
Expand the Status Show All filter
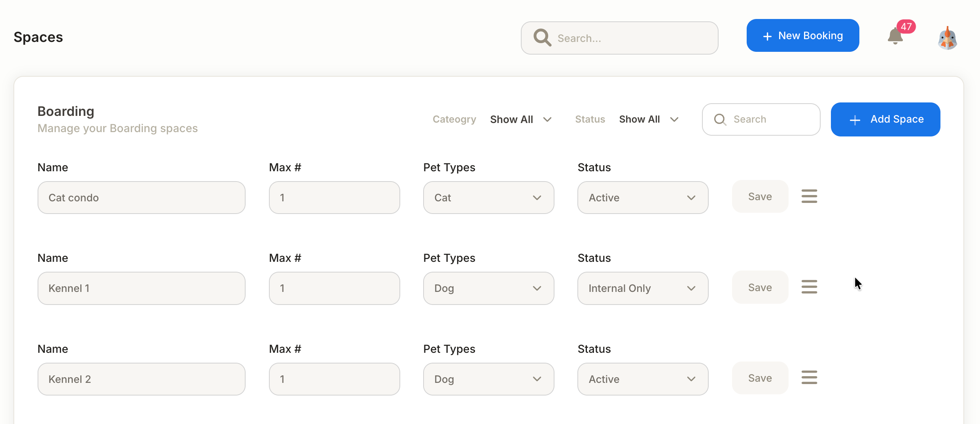649,119
